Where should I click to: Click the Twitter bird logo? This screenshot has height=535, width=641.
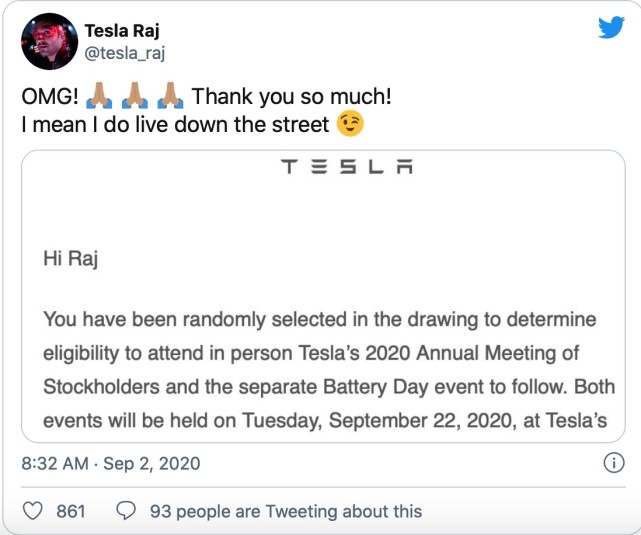(611, 28)
